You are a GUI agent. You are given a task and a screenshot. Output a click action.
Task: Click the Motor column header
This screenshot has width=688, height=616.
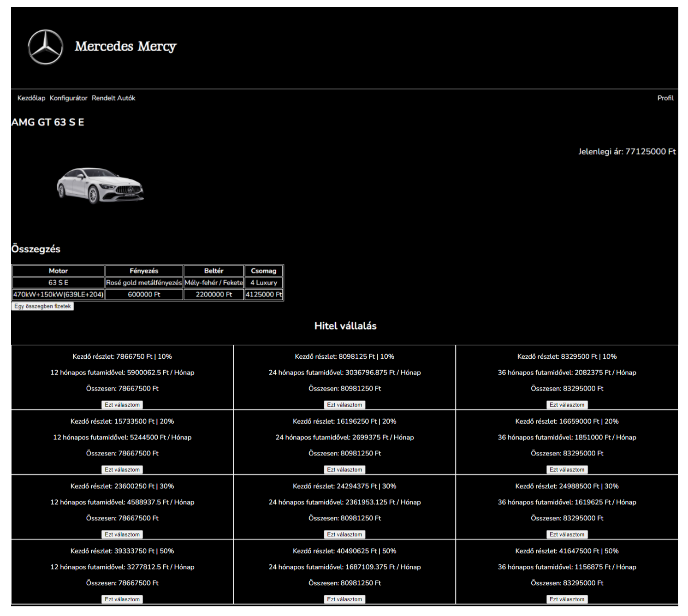click(58, 271)
